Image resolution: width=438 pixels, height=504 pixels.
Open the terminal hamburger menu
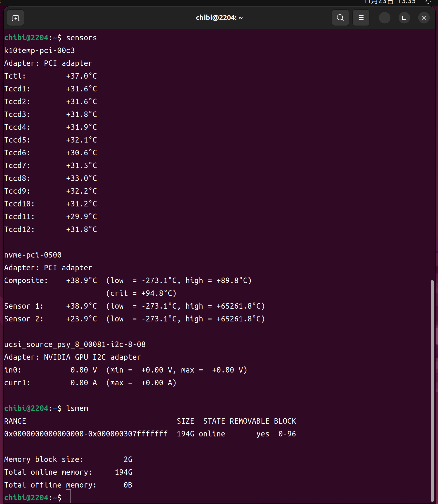point(361,18)
